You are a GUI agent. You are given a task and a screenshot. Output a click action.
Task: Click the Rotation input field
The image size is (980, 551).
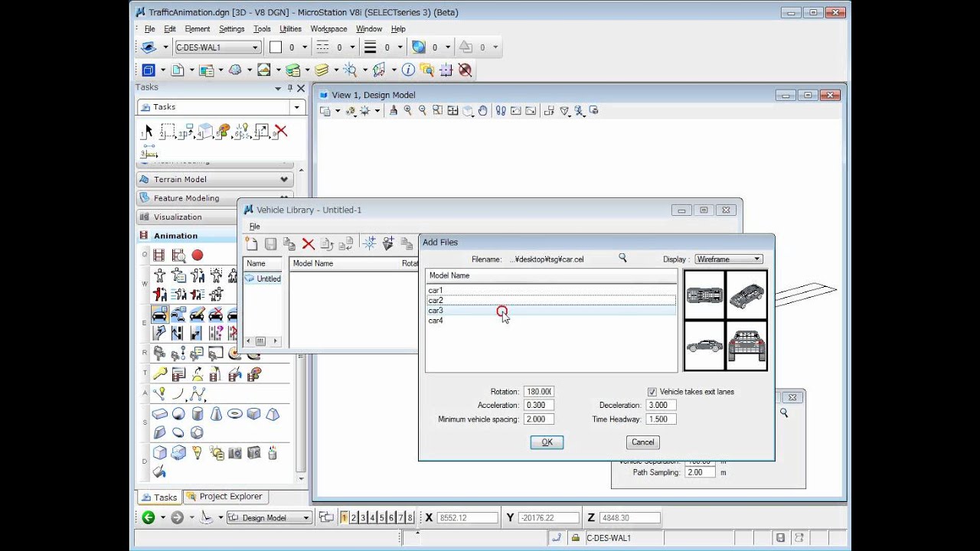[538, 392]
